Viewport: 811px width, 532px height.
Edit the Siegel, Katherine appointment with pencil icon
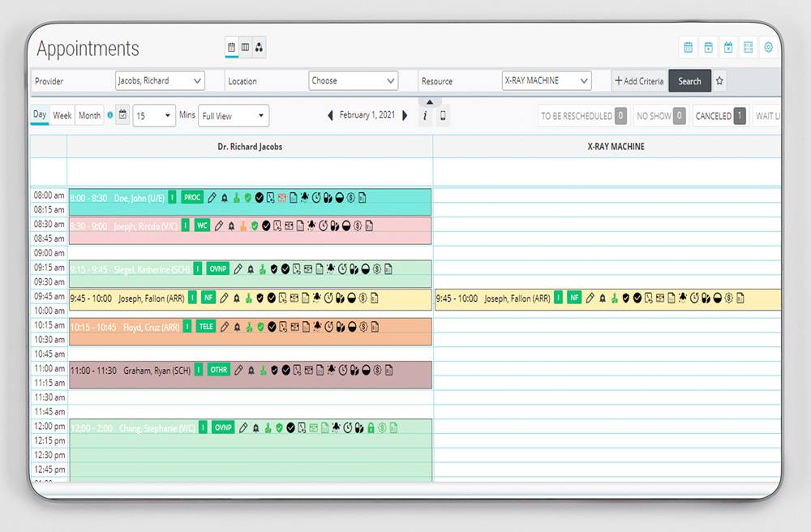tap(238, 269)
